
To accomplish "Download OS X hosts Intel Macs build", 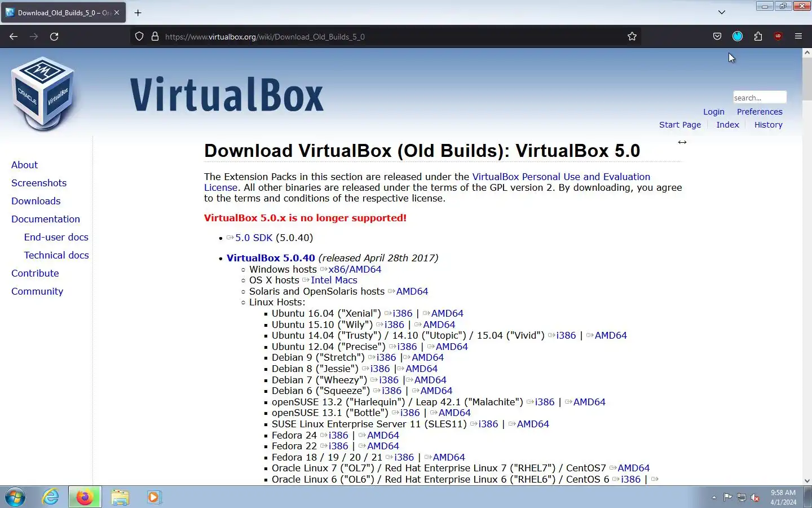I will click(x=334, y=280).
